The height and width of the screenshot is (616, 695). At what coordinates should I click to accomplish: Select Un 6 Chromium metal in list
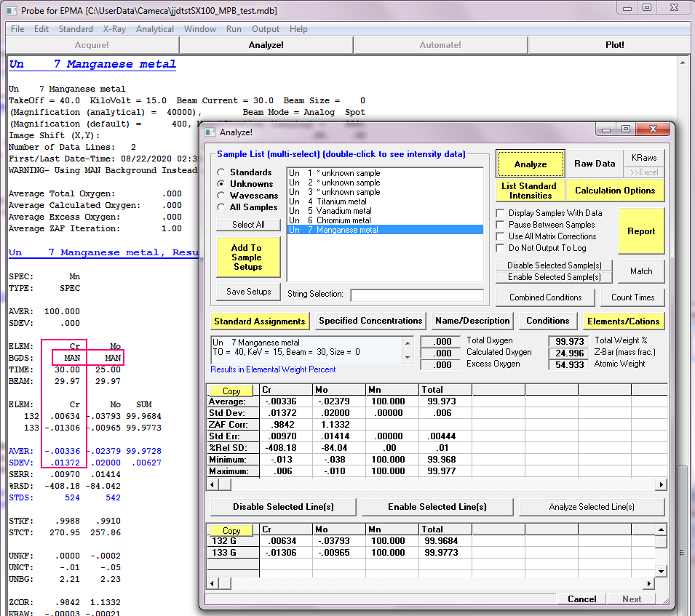[x=330, y=220]
